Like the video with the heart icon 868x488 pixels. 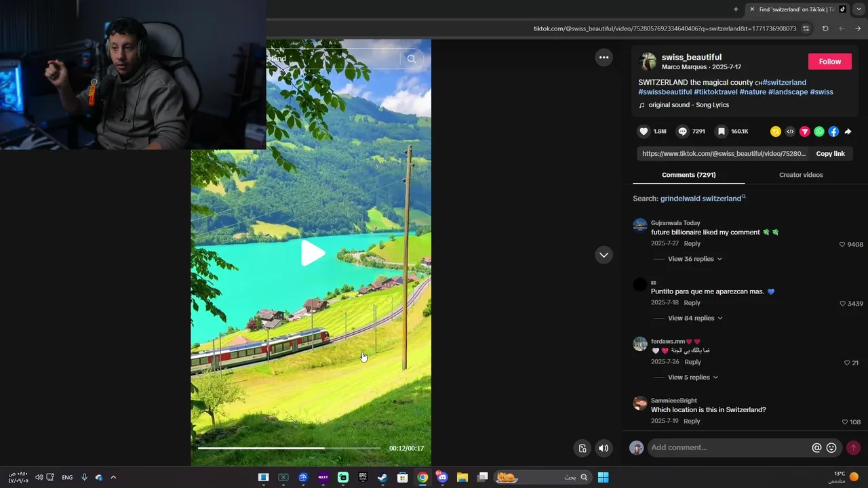(x=644, y=131)
